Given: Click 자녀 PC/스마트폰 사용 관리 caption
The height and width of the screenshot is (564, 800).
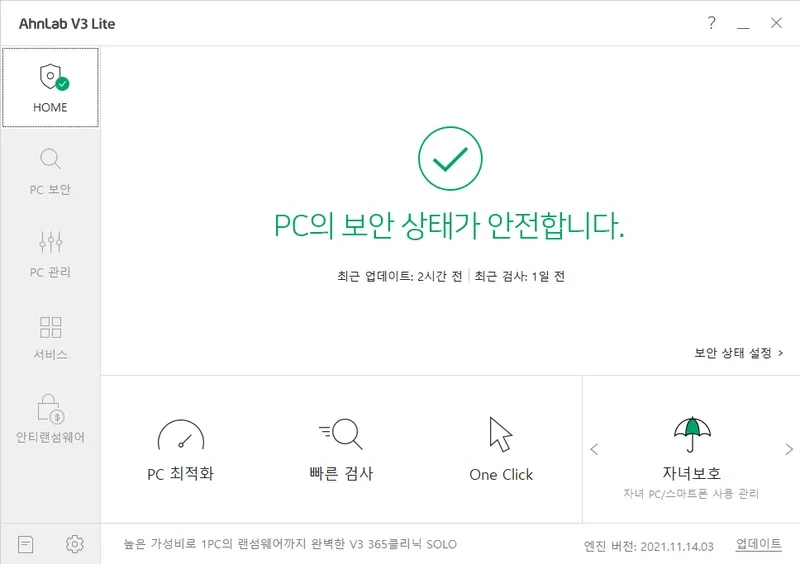Looking at the screenshot, I should click(x=691, y=494).
